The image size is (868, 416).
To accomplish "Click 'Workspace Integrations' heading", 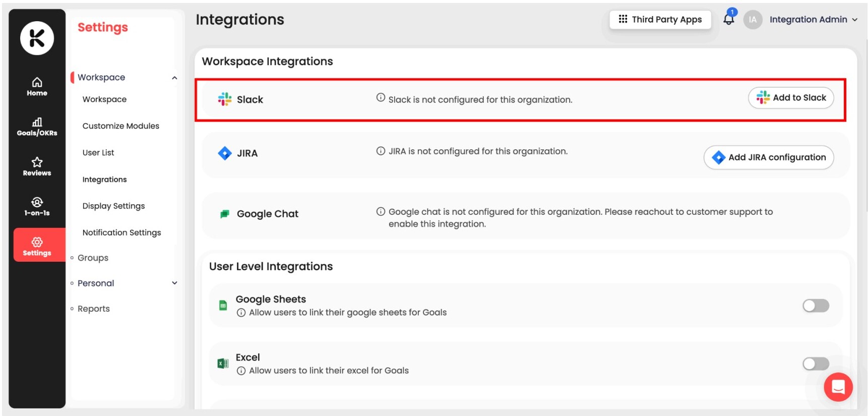I will (x=267, y=62).
